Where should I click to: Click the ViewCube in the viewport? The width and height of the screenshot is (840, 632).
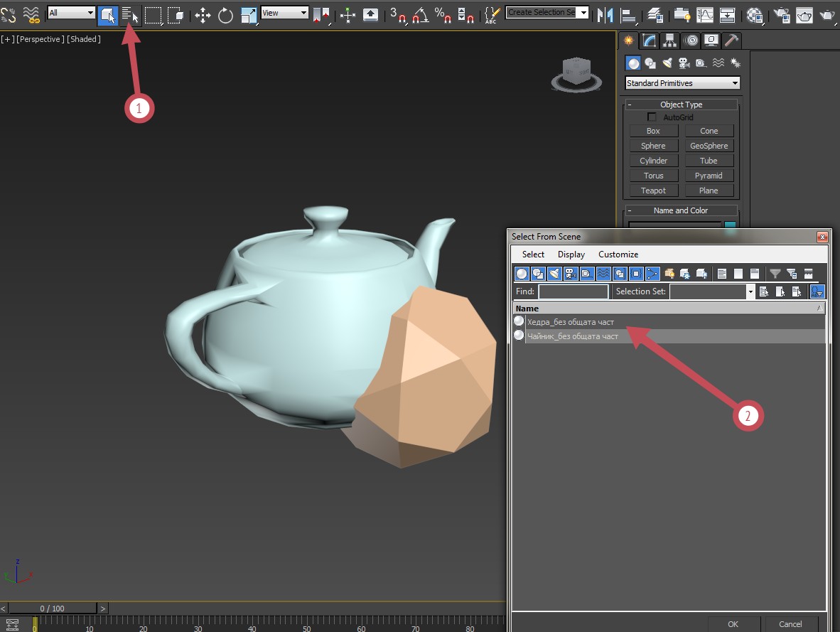576,75
